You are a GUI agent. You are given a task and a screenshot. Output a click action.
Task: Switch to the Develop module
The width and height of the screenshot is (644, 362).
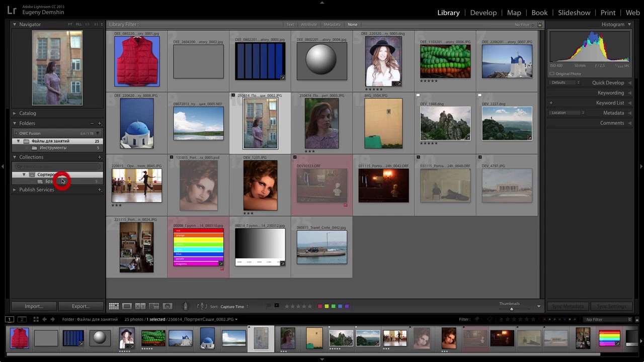tap(483, 13)
